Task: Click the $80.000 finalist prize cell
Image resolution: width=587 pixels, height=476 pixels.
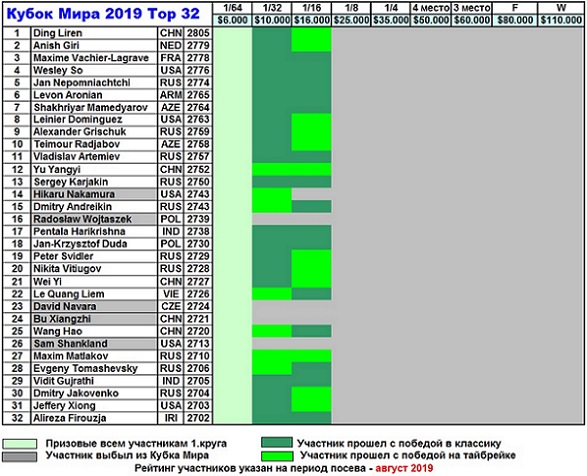Action: [515, 20]
